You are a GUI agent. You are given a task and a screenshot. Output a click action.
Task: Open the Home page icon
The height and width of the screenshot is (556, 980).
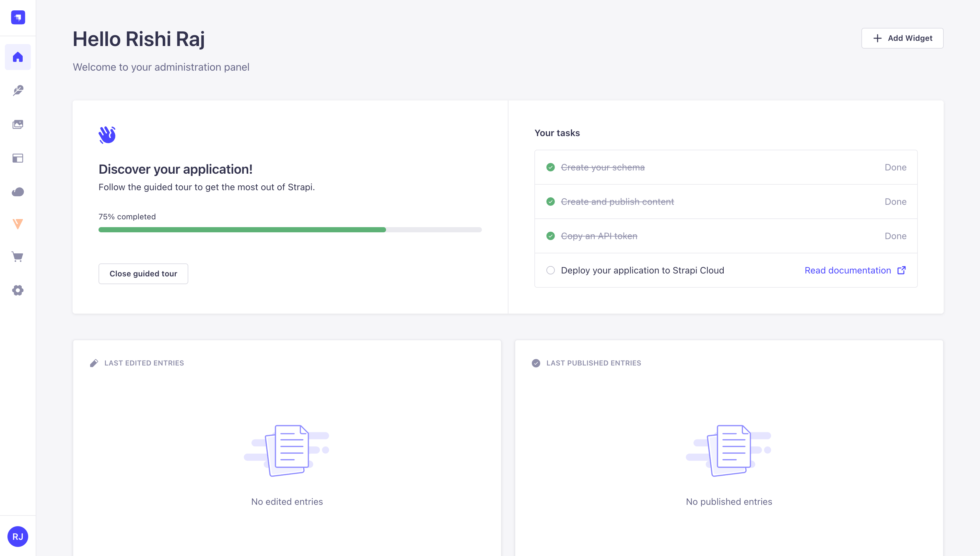[x=18, y=57]
